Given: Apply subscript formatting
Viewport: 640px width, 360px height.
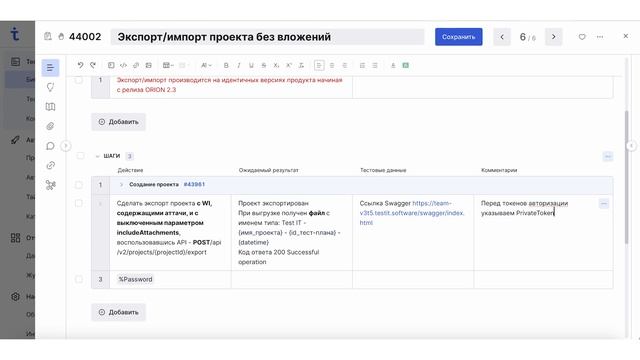Looking at the screenshot, I should pos(276,65).
